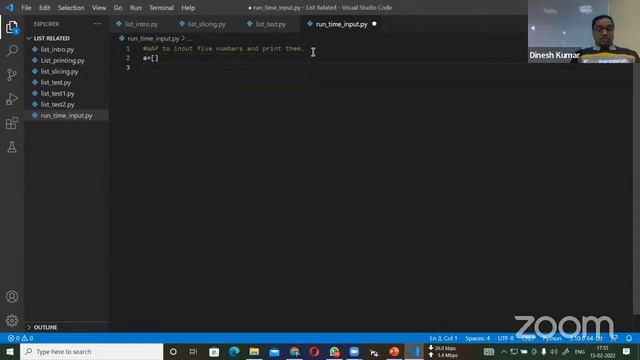Open the Run menu
This screenshot has width=640, height=360.
pos(136,8)
